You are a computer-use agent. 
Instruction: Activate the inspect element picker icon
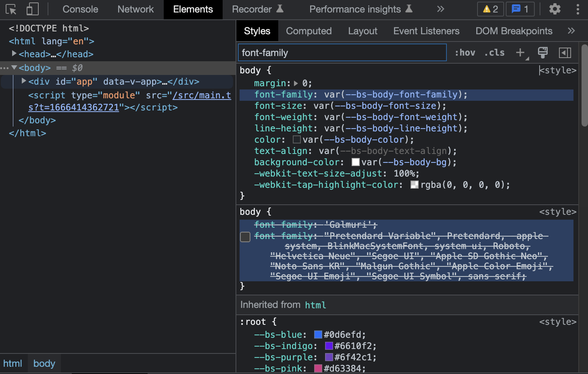(x=11, y=9)
